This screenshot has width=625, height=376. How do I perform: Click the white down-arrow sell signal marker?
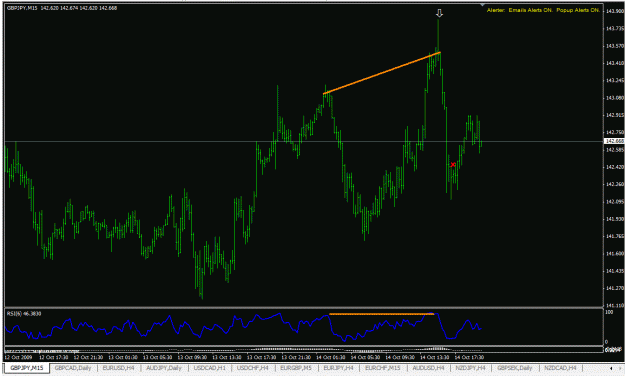click(x=439, y=13)
